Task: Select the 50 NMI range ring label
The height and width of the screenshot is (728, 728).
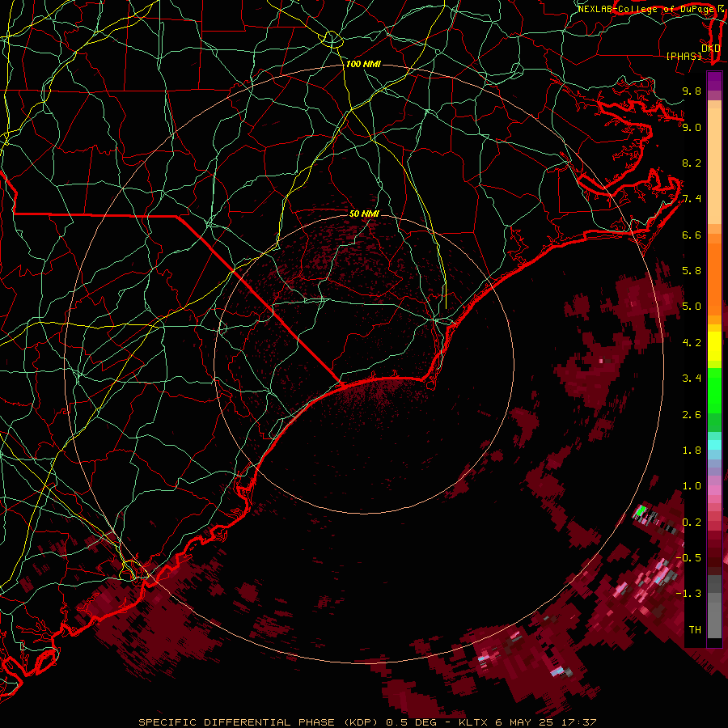Action: pos(364,214)
